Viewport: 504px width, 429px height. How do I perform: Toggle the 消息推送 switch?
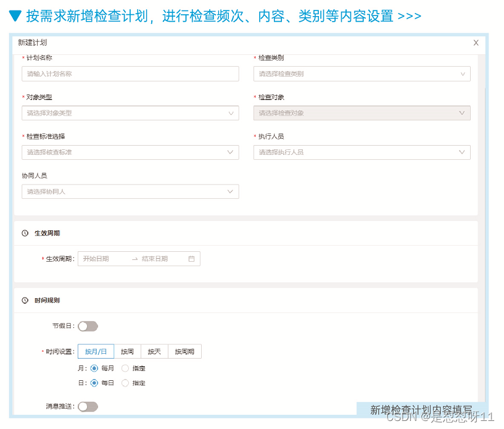coord(88,407)
